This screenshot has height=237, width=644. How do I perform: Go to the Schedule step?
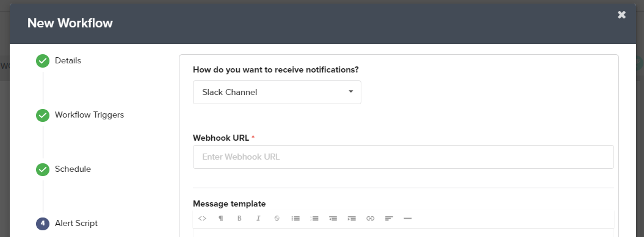point(73,169)
